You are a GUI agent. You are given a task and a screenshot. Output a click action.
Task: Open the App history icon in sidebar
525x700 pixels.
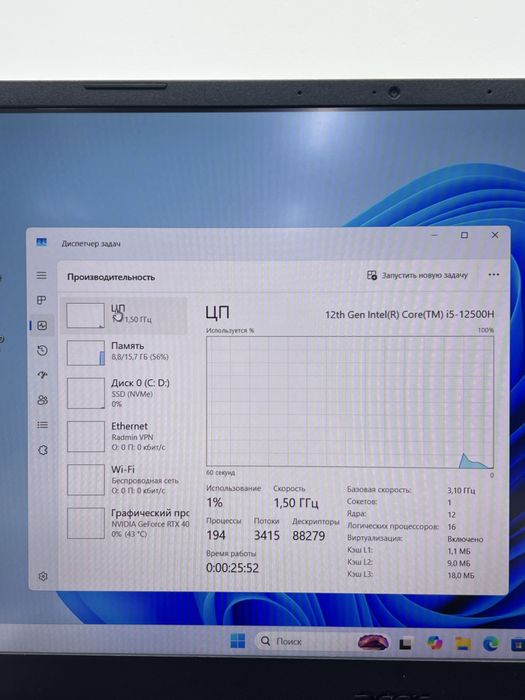(x=42, y=350)
